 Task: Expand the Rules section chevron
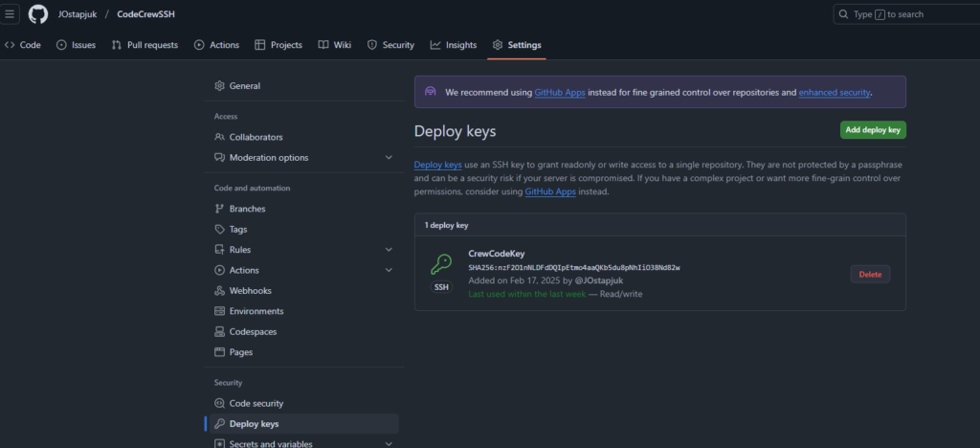389,249
